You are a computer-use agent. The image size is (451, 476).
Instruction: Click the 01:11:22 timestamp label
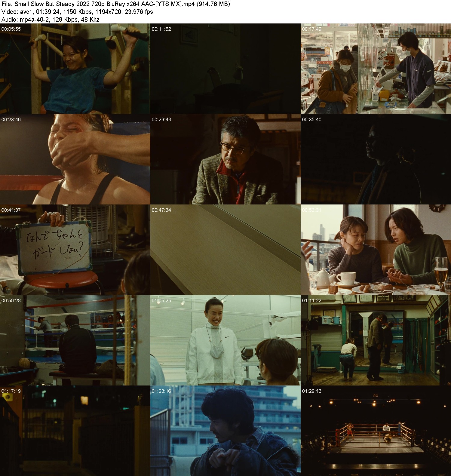[x=312, y=301]
